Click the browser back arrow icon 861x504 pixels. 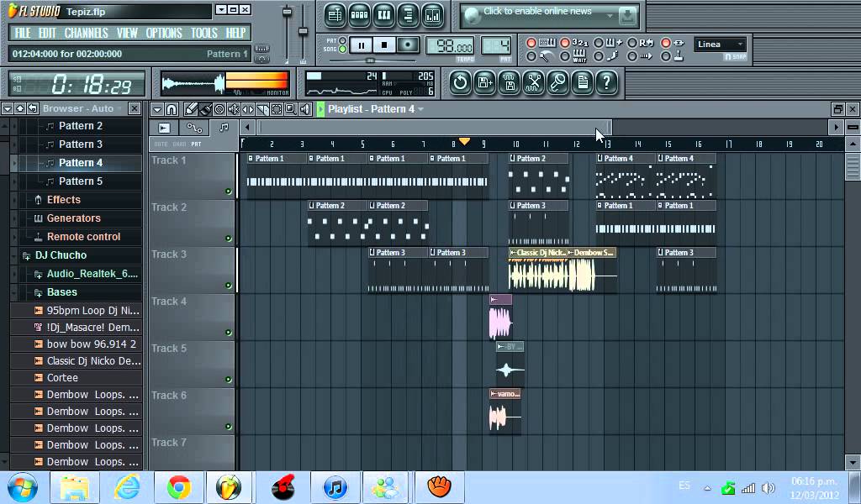tap(33, 108)
